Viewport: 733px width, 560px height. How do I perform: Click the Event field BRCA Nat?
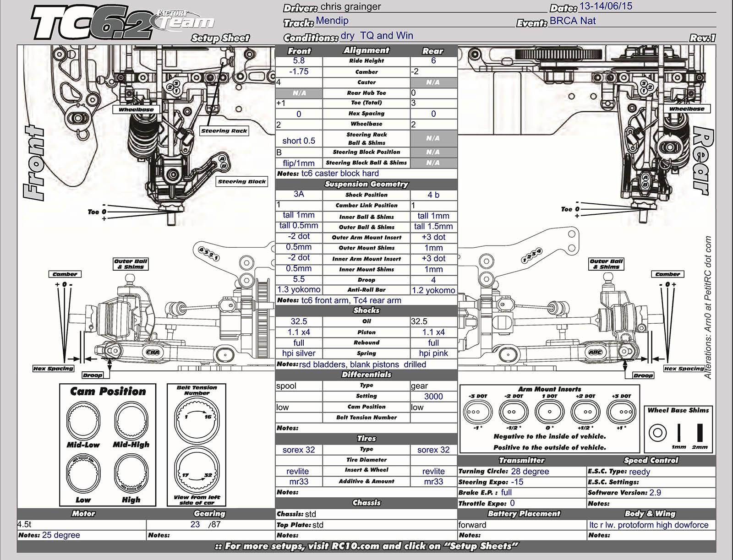point(632,21)
